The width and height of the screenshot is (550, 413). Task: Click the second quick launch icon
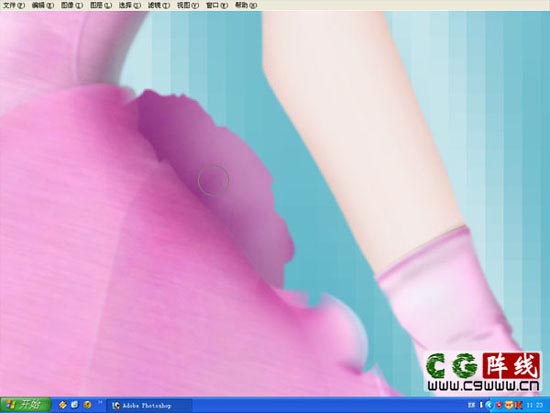pos(75,405)
